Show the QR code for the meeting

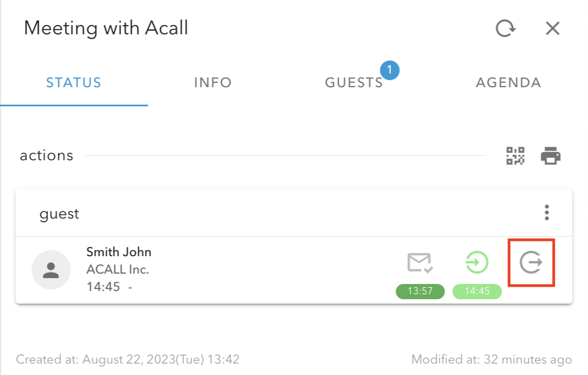point(515,156)
